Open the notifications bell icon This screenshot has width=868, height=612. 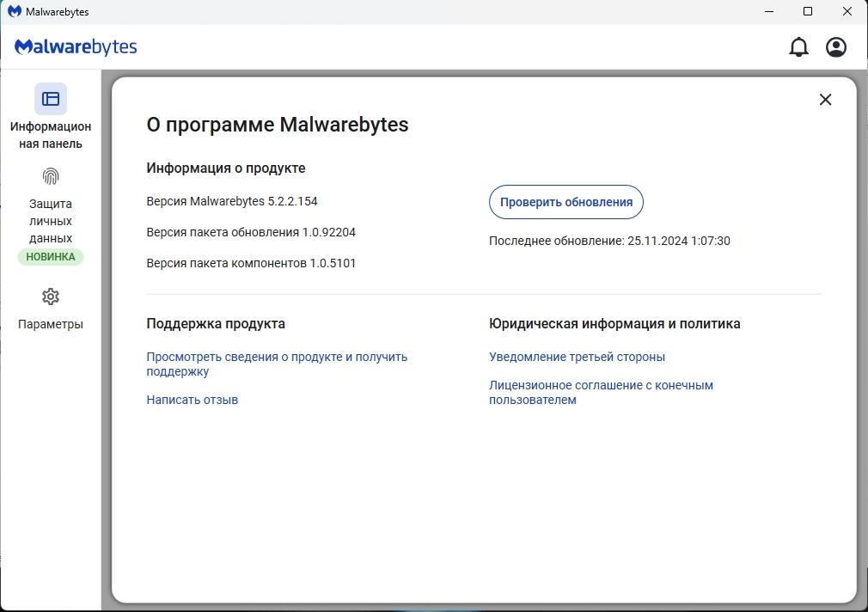[x=798, y=47]
